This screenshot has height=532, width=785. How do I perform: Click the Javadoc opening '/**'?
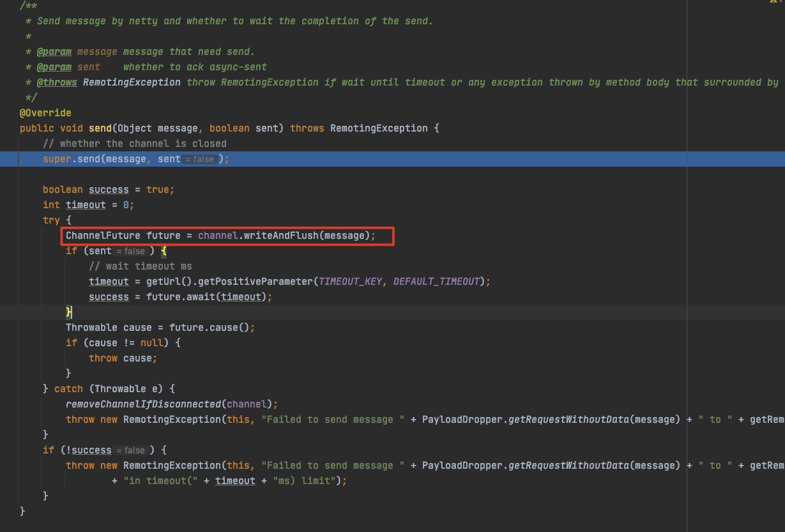click(x=28, y=6)
